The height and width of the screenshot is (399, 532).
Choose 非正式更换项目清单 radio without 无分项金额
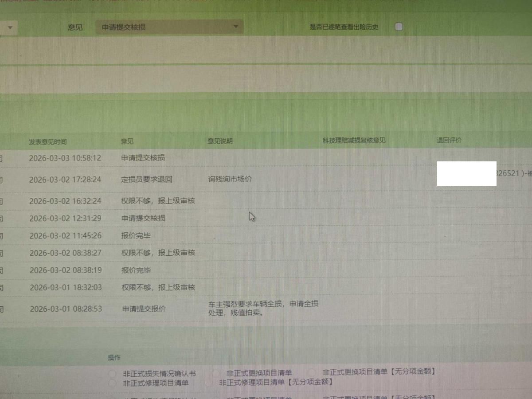216,373
